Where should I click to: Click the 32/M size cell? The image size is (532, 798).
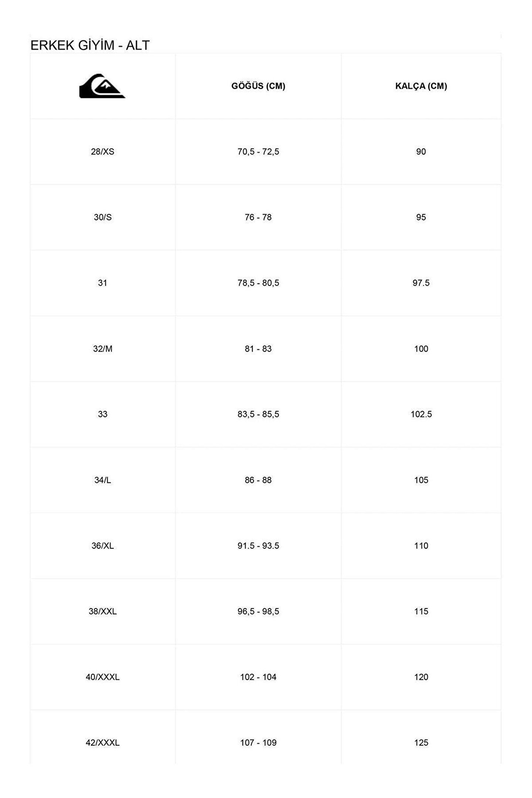[102, 349]
